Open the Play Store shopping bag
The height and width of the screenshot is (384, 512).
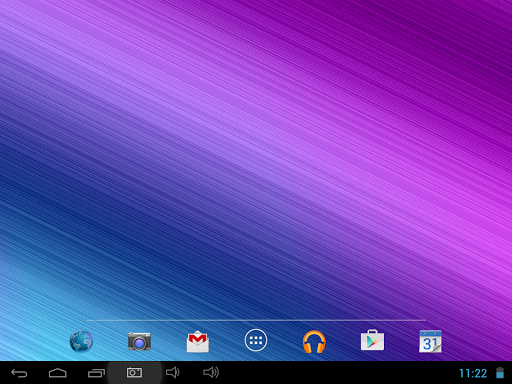(372, 340)
